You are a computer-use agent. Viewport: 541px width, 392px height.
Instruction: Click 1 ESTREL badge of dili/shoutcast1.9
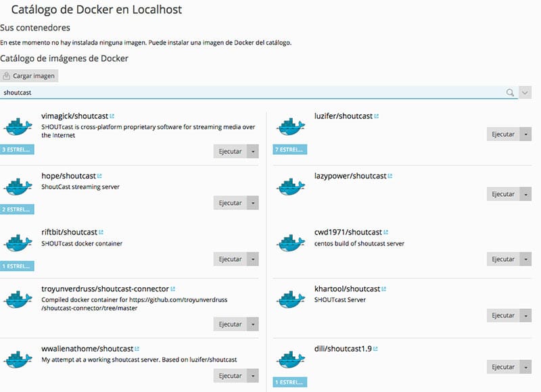[290, 382]
